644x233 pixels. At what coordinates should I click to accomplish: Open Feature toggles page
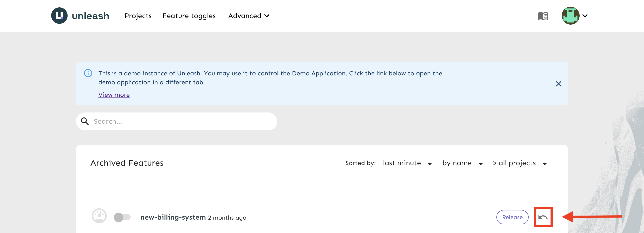tap(189, 16)
